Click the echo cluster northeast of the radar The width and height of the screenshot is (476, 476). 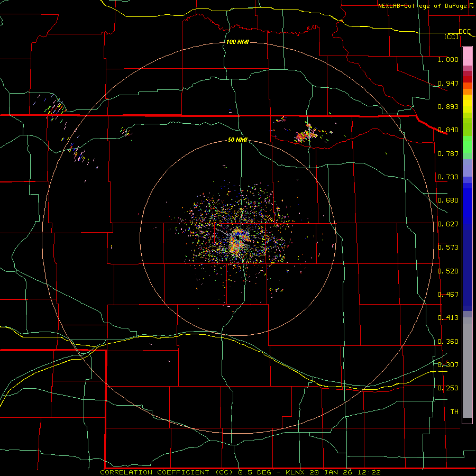pos(307,133)
